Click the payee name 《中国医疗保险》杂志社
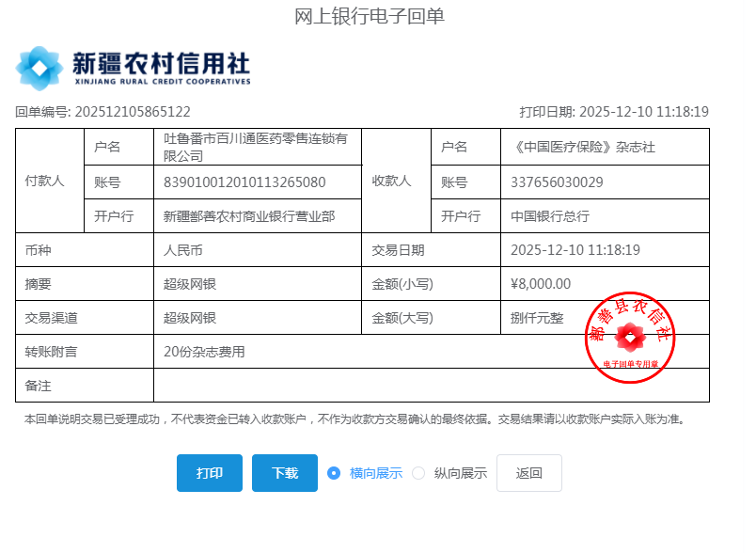Viewport: 756px width, 553px height. pos(583,147)
